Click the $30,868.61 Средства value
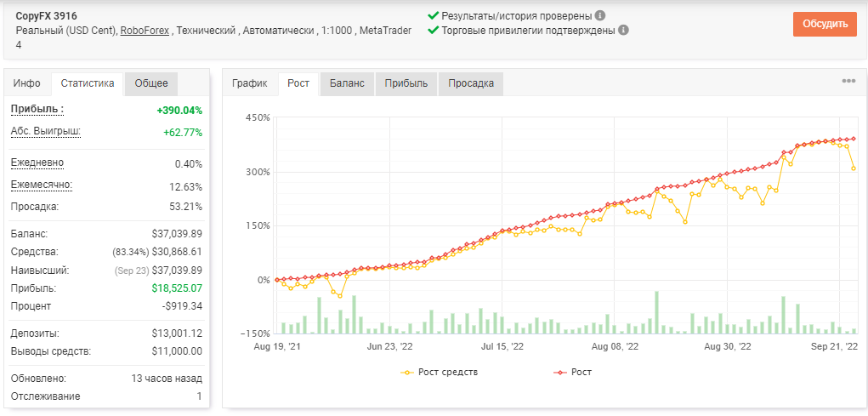Viewport: 868px width, 416px height. (177, 252)
